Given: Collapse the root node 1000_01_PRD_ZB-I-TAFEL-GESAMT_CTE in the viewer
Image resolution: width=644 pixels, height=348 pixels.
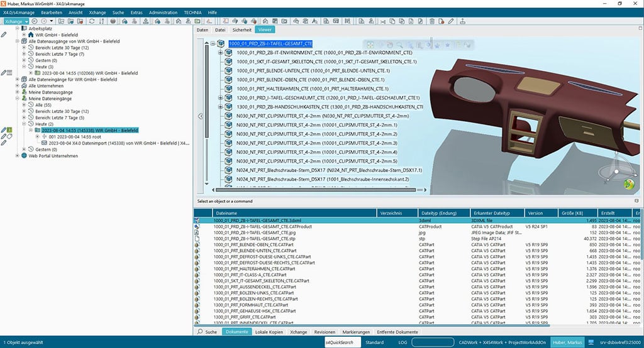Looking at the screenshot, I should [213, 43].
